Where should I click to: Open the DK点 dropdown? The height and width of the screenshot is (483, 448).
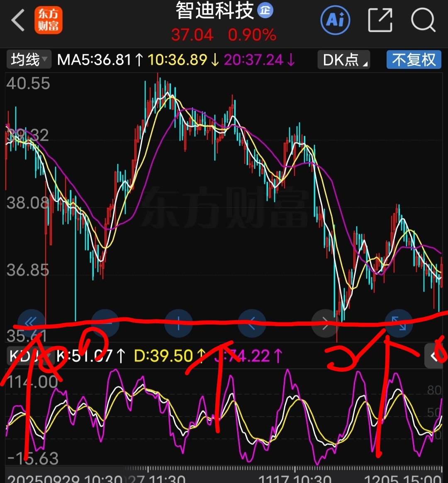click(343, 59)
